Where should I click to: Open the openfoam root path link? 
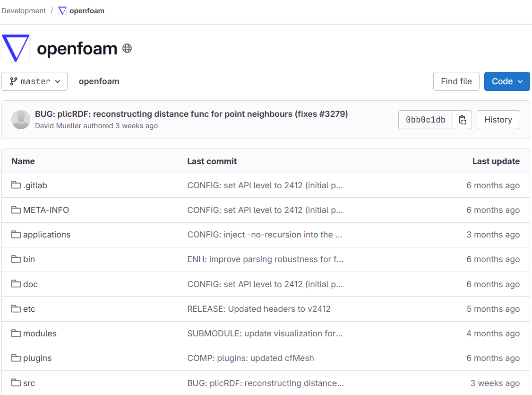[x=99, y=81]
